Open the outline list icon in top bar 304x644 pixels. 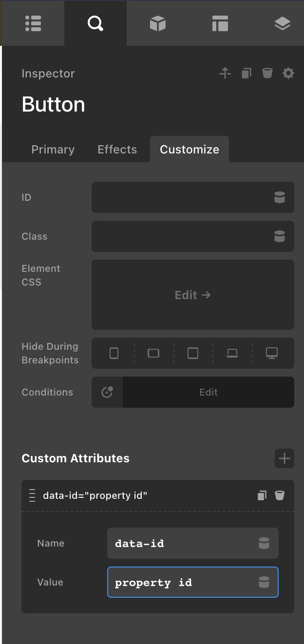tap(33, 23)
